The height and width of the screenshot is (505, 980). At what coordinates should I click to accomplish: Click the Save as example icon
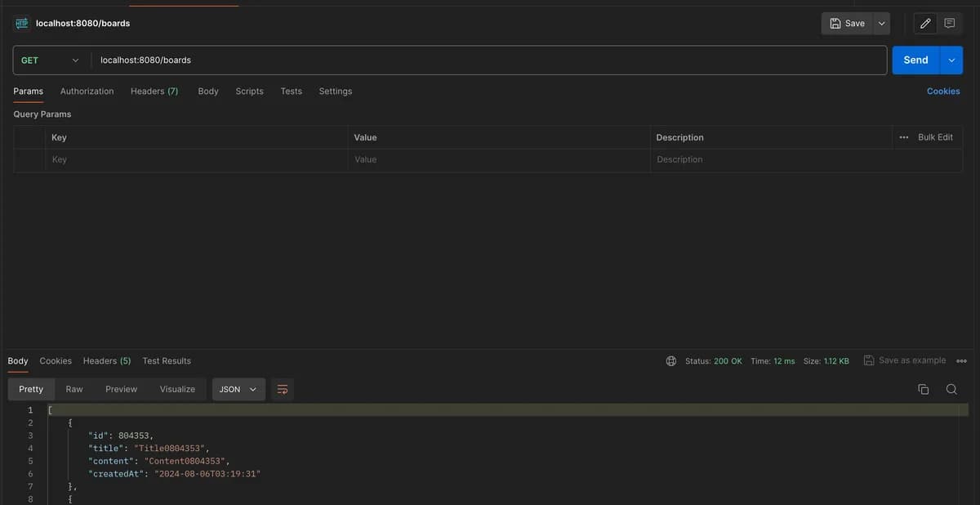(x=869, y=360)
